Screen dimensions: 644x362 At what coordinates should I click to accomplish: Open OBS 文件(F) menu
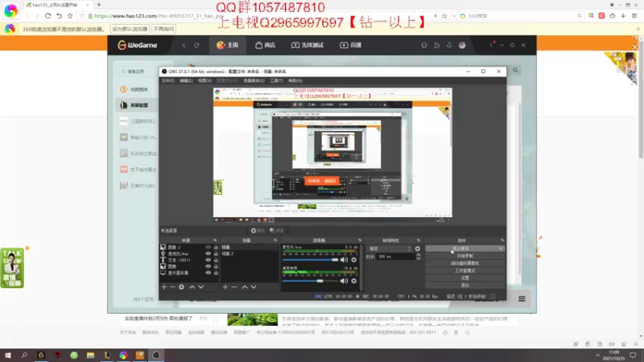pyautogui.click(x=167, y=80)
